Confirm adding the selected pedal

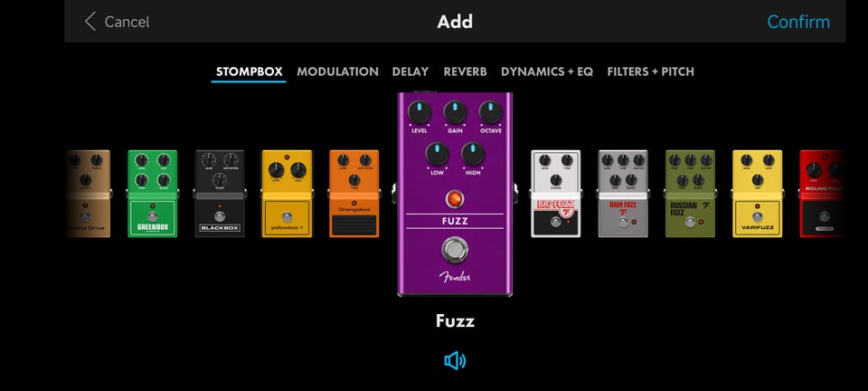click(x=798, y=22)
